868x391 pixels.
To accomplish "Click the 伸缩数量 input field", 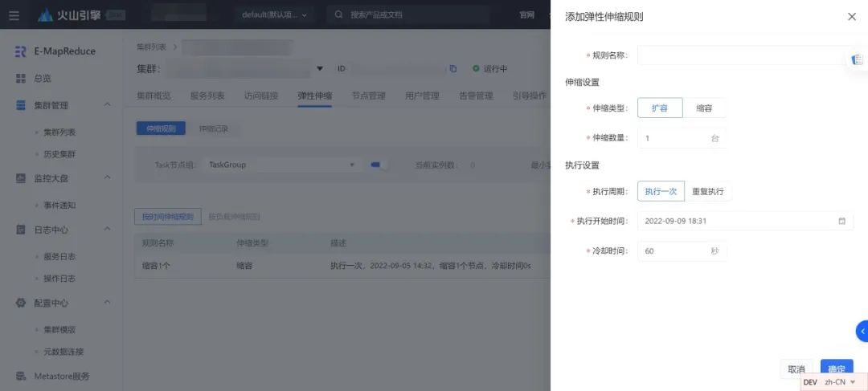I will click(x=682, y=138).
